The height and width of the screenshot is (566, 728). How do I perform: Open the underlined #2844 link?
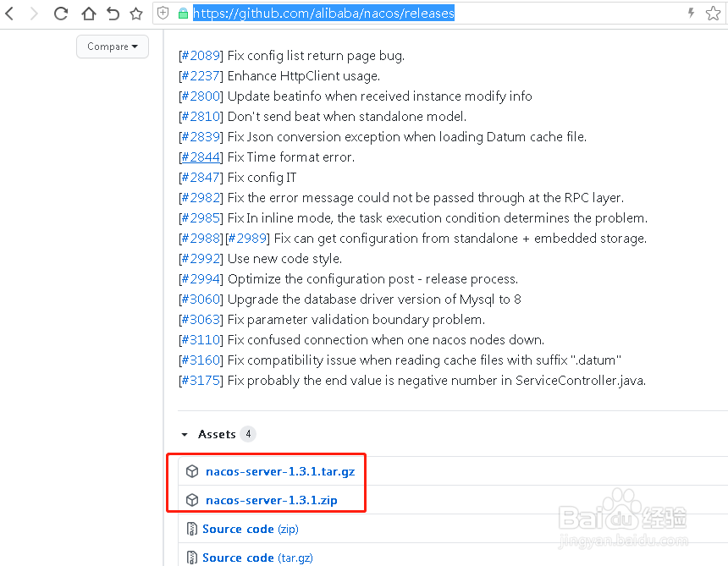(201, 157)
